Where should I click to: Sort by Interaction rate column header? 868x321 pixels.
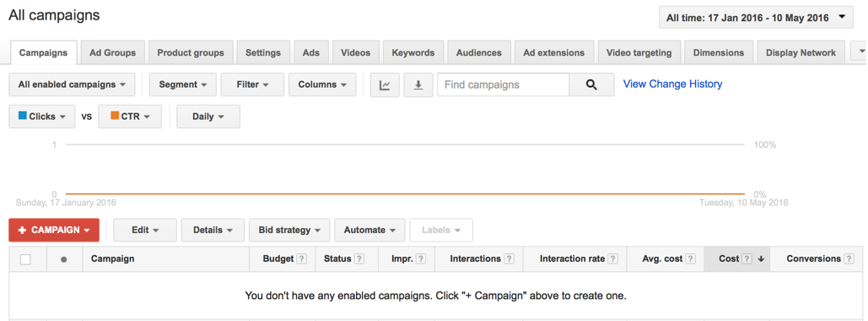coord(573,258)
